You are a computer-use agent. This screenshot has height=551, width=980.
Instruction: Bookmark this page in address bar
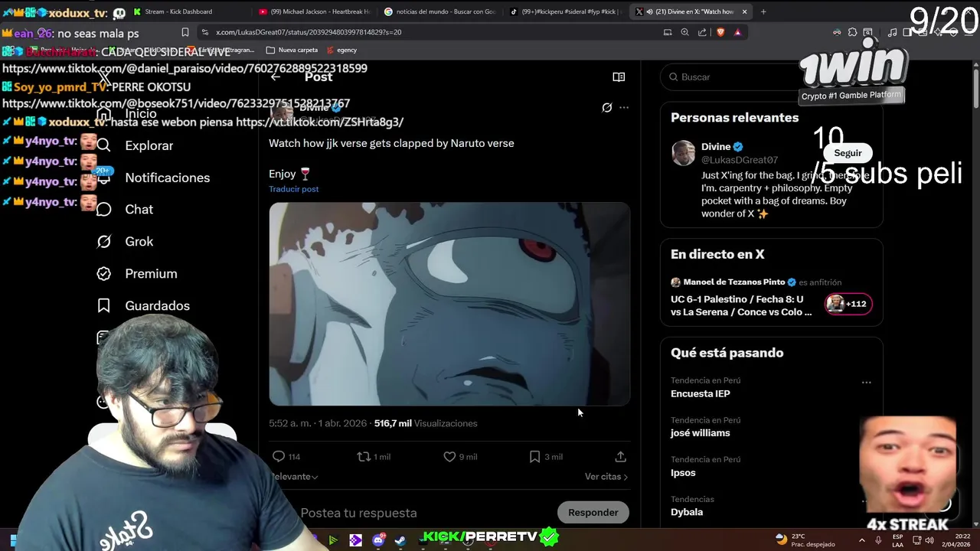(185, 32)
